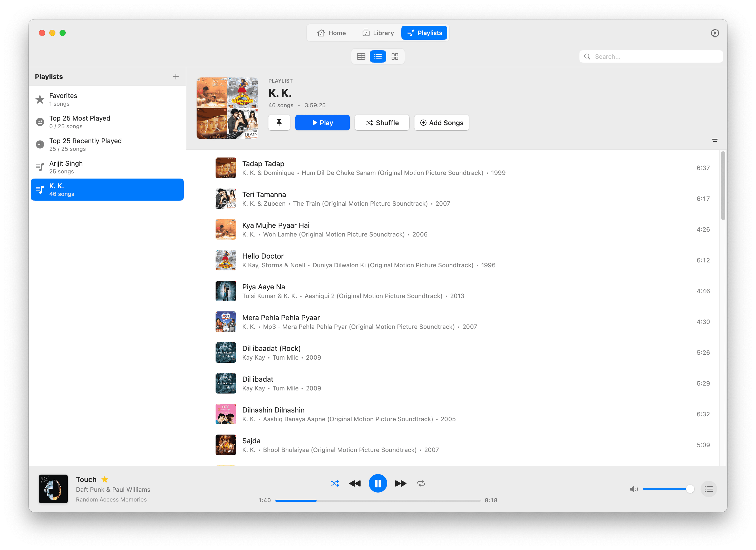756x550 pixels.
Task: Seek within the playback progress bar
Action: tap(378, 500)
